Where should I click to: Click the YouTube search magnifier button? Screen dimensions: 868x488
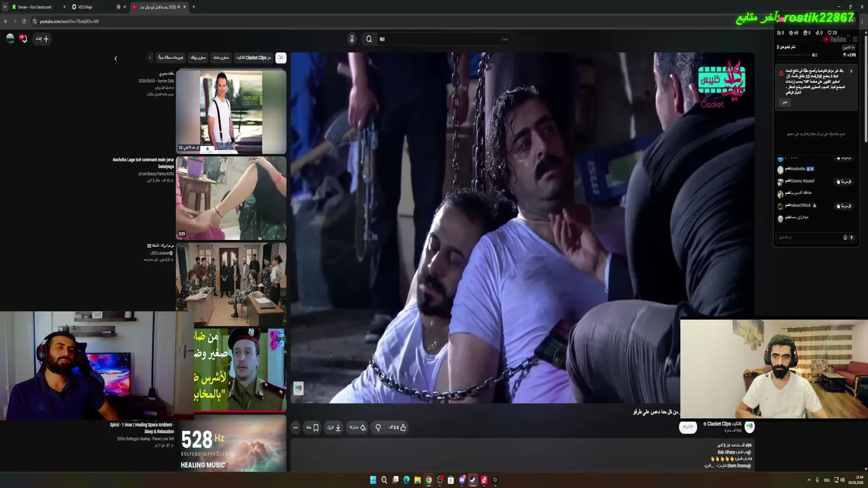click(x=369, y=39)
